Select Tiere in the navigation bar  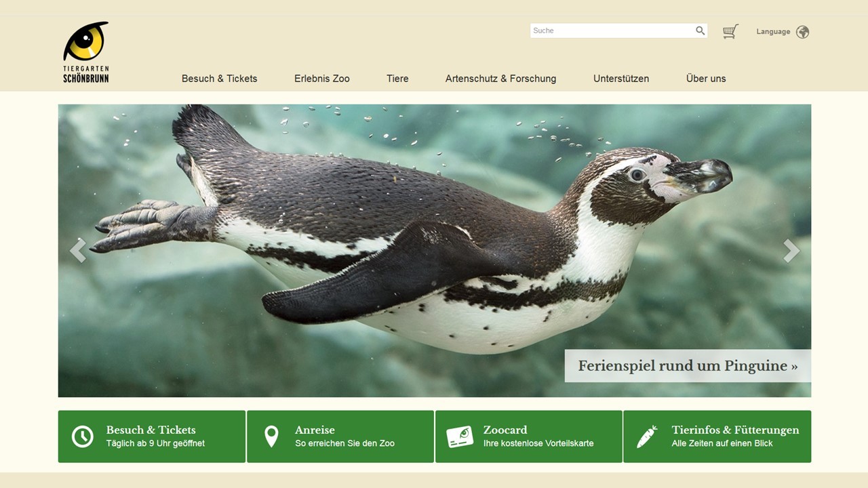click(397, 79)
